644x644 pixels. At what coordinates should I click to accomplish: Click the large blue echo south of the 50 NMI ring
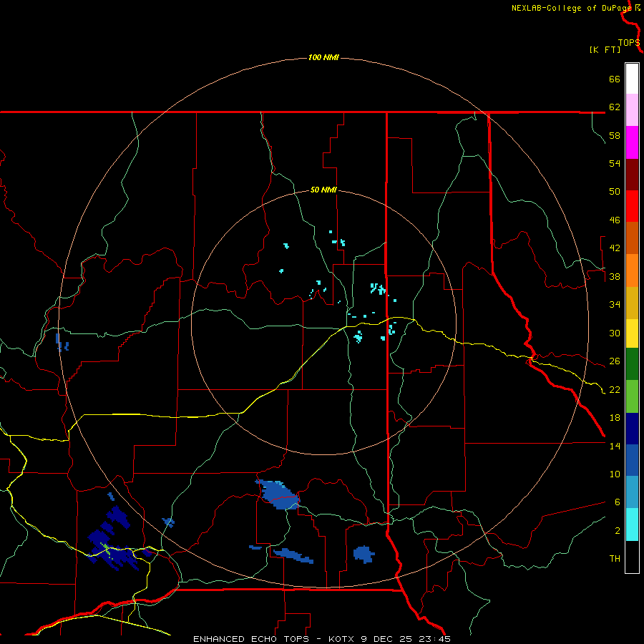[278, 494]
